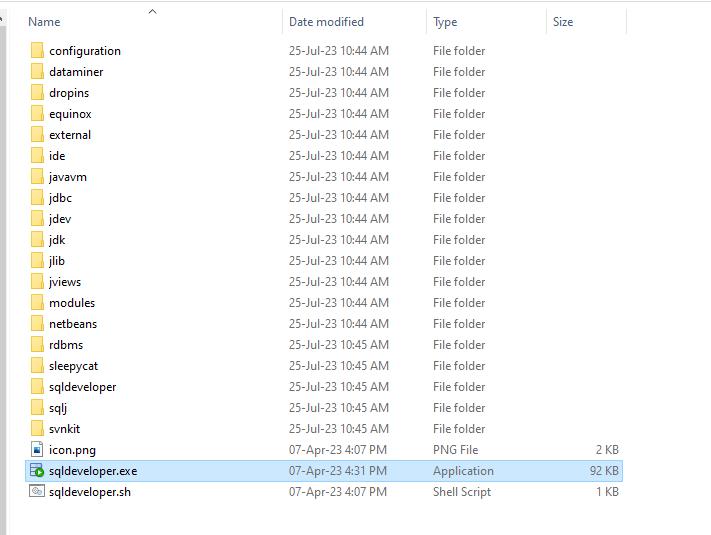Select the 'configuration' folder name

[x=85, y=51]
